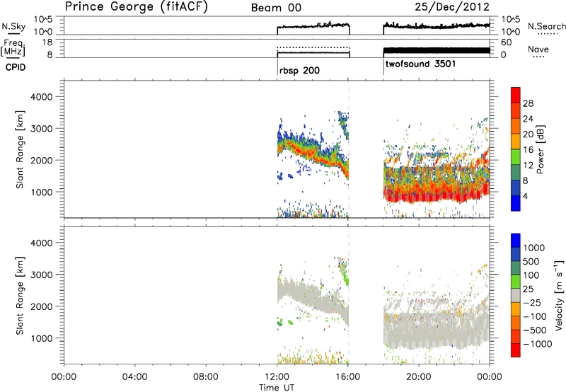Click the "N.Search" legend label
Screen dimensions: 566x392
pos(546,26)
